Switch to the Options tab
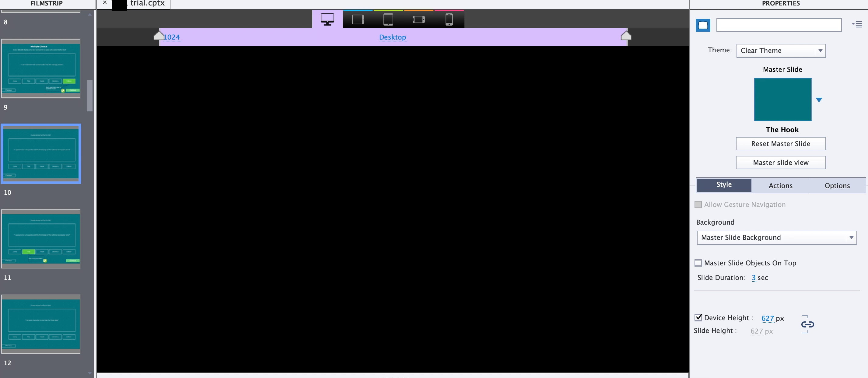The width and height of the screenshot is (868, 378). [837, 186]
